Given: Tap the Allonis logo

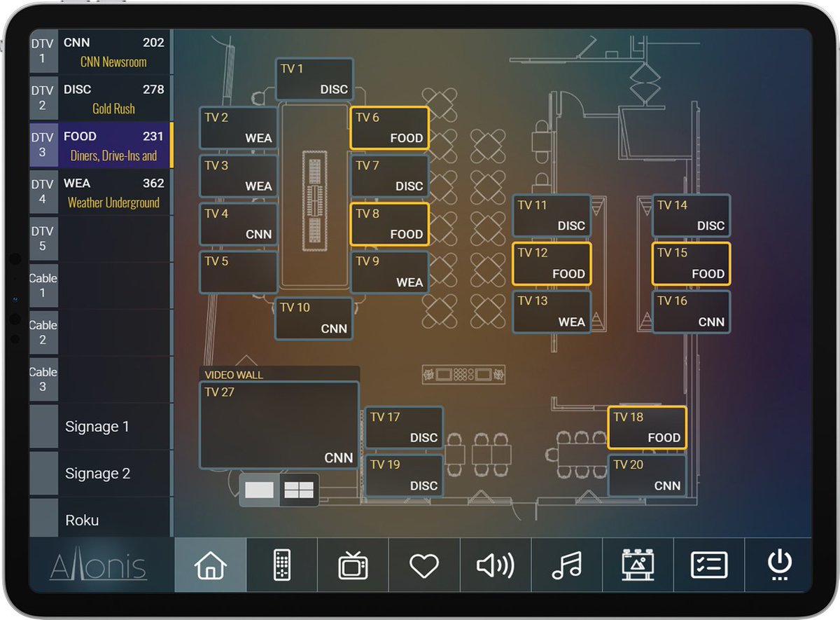Looking at the screenshot, I should pyautogui.click(x=98, y=565).
